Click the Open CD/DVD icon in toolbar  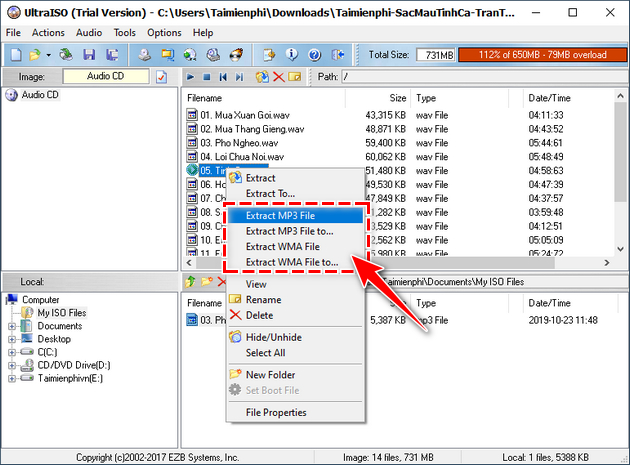pos(66,55)
